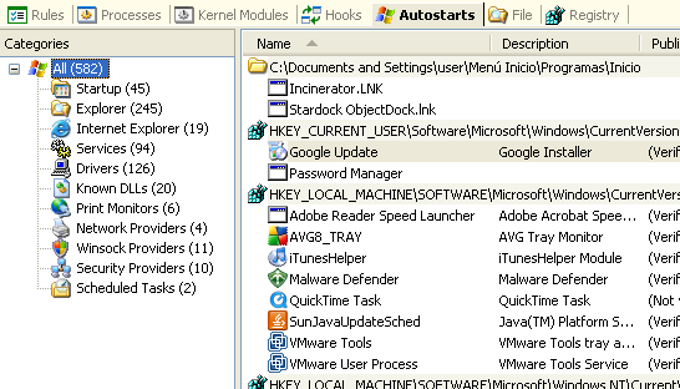Image resolution: width=680 pixels, height=389 pixels.
Task: Click the Internet Explorer category icon
Action: pyautogui.click(x=61, y=129)
